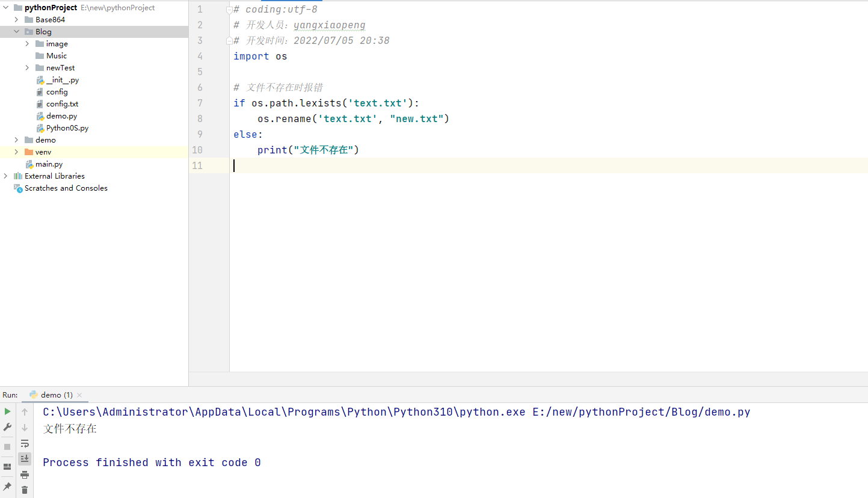The width and height of the screenshot is (868, 498).
Task: Expand External Libraries node
Action: [x=6, y=176]
